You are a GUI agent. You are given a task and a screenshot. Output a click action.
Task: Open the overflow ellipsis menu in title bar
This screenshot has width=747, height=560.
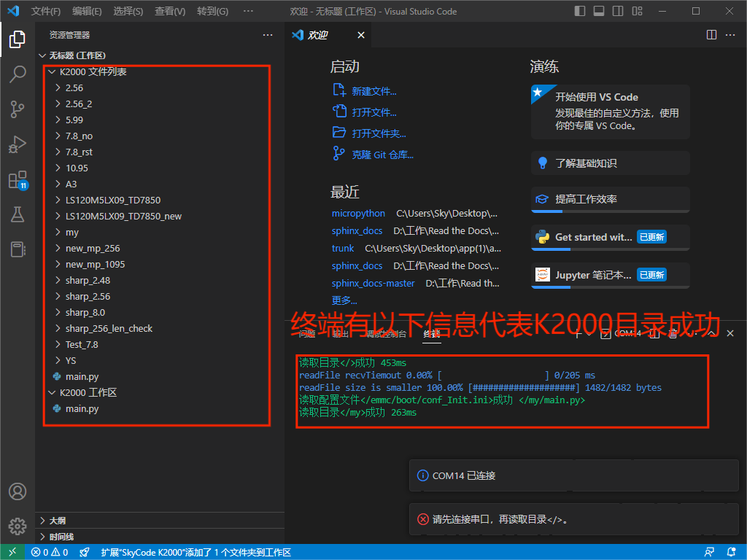point(248,11)
